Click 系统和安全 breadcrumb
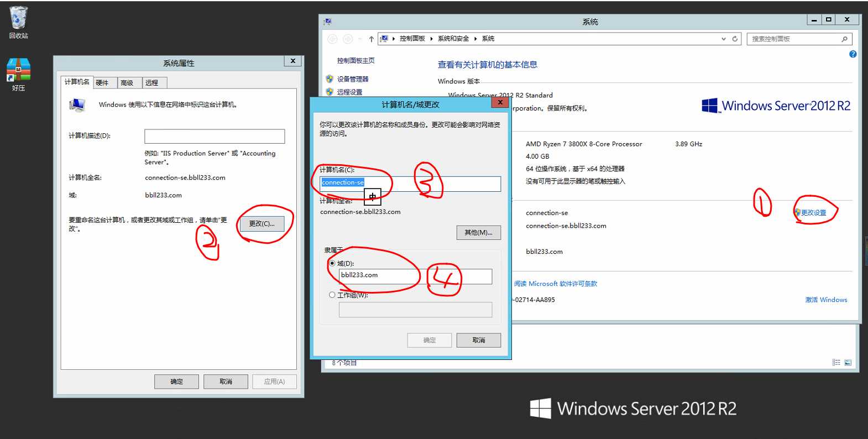The width and height of the screenshot is (868, 439). [453, 39]
